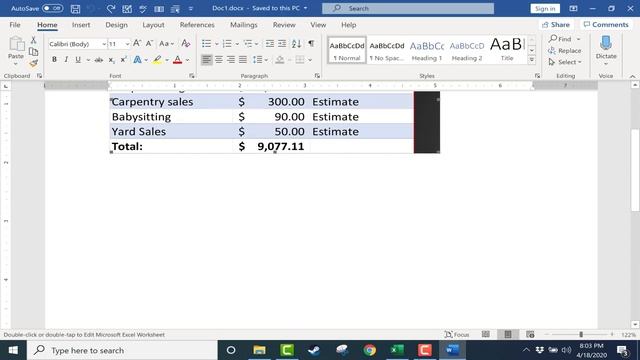Click the Save icon

pos(75,9)
